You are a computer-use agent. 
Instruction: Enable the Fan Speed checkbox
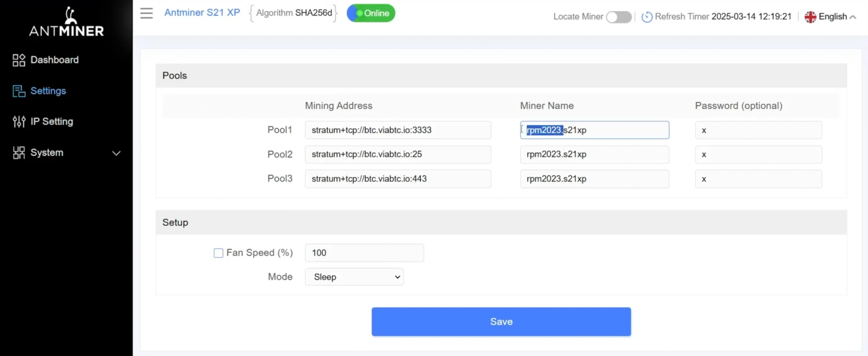pyautogui.click(x=218, y=253)
